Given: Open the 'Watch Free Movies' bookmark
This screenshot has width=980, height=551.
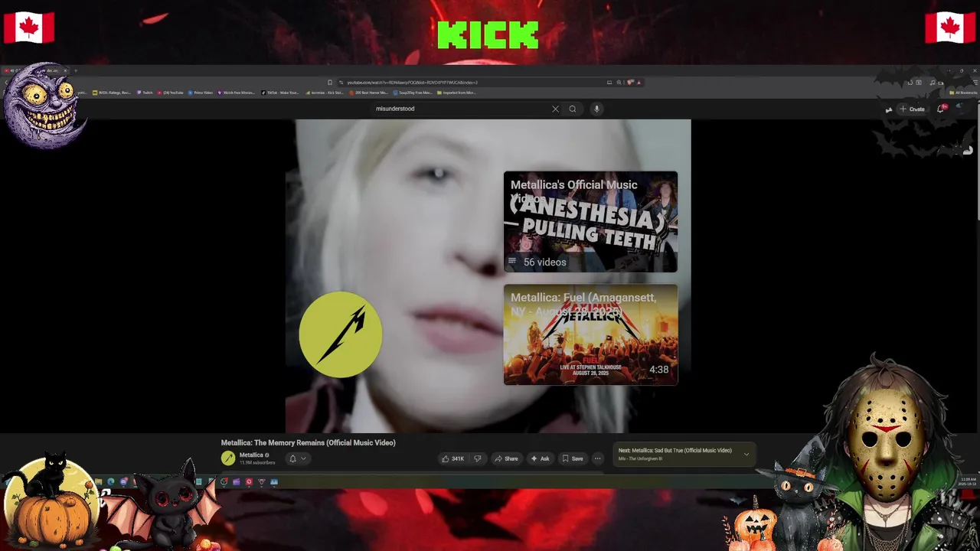Looking at the screenshot, I should click(x=237, y=93).
